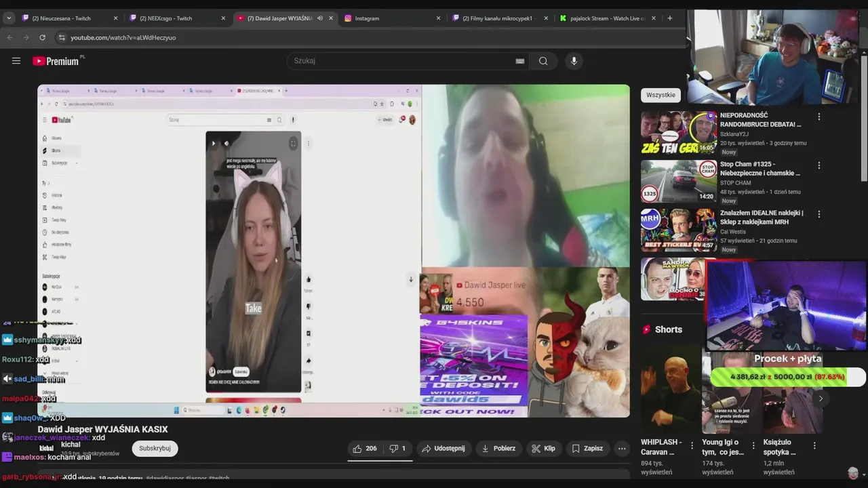Image resolution: width=868 pixels, height=488 pixels.
Task: Open options for Stop Cham #1325 video
Action: [818, 165]
